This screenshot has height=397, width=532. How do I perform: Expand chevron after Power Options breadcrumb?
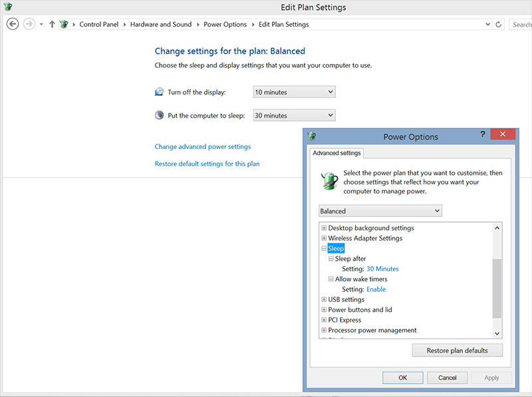tap(253, 25)
